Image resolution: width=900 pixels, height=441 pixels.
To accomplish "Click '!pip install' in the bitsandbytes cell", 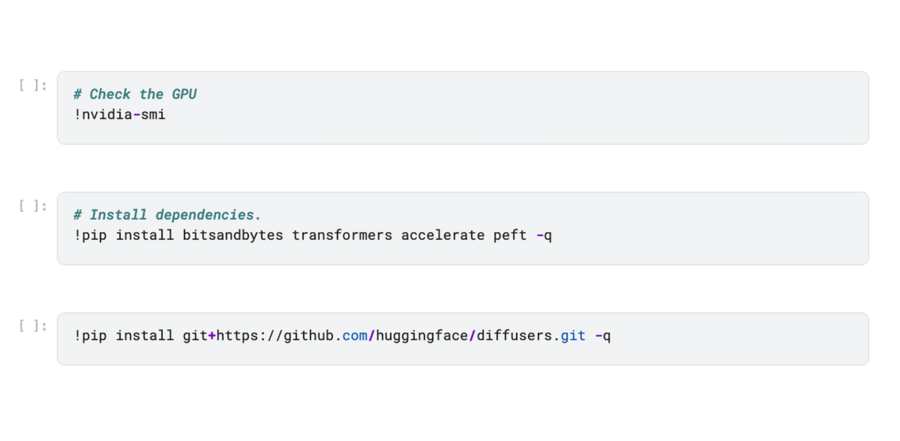I will (111, 236).
